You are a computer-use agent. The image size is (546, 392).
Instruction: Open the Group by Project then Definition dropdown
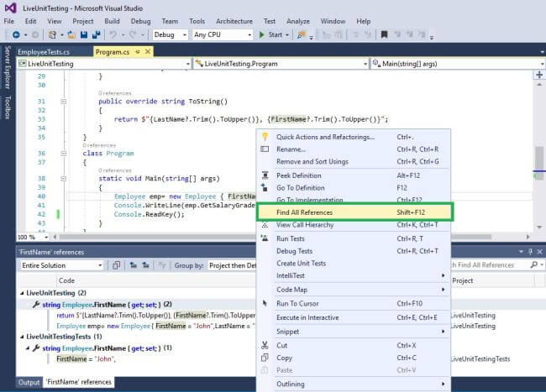(232, 266)
